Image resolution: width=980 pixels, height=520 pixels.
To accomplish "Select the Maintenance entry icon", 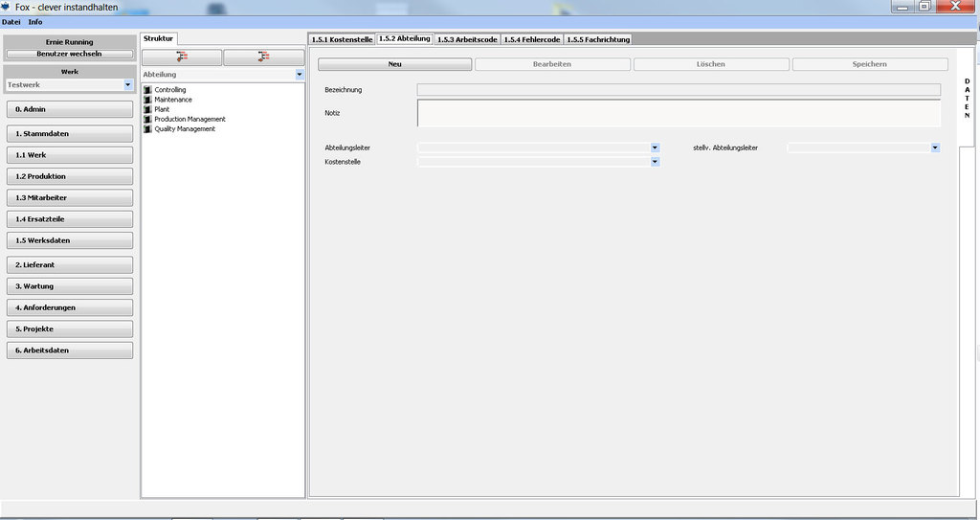I will pos(147,100).
